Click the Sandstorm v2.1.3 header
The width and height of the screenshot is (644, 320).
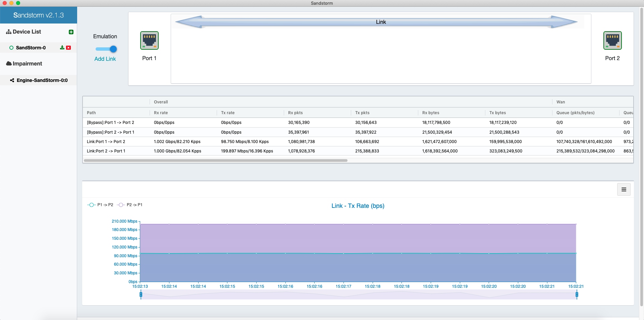point(39,15)
